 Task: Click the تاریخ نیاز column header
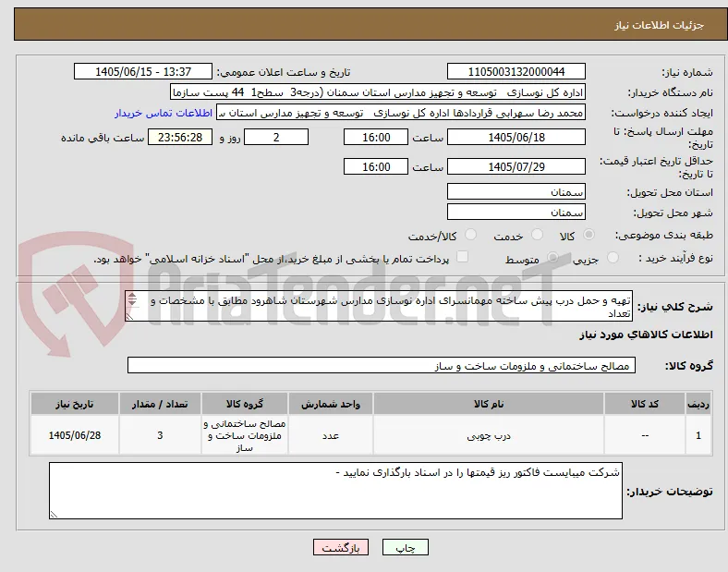point(75,404)
